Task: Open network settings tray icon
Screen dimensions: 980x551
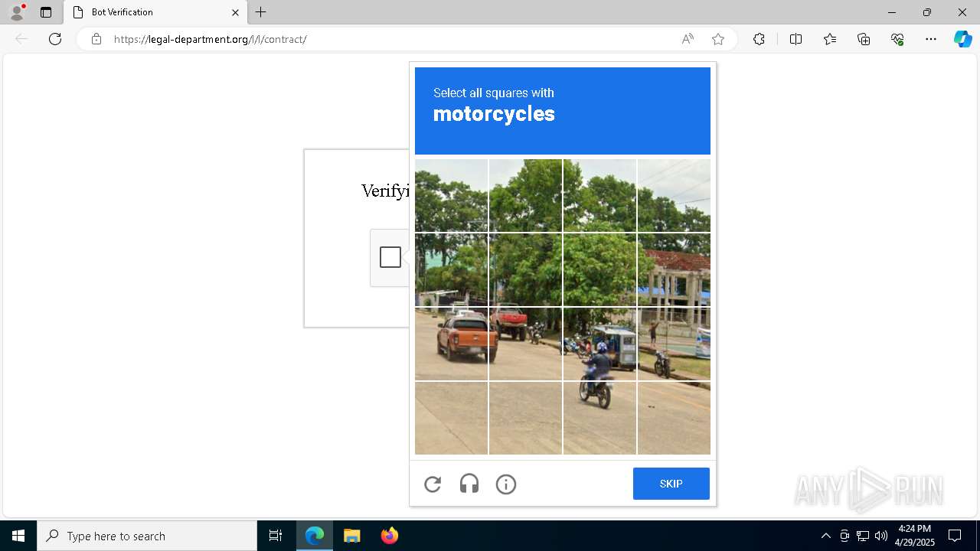Action: tap(863, 536)
